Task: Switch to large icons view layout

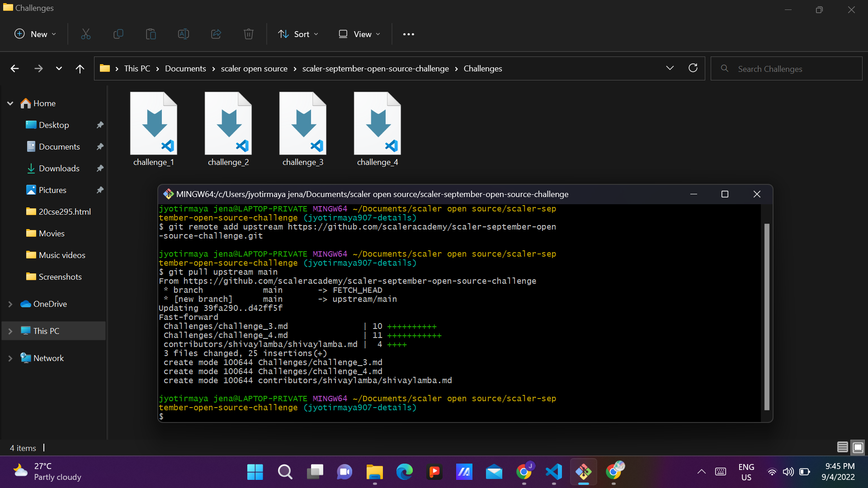Action: pyautogui.click(x=858, y=447)
